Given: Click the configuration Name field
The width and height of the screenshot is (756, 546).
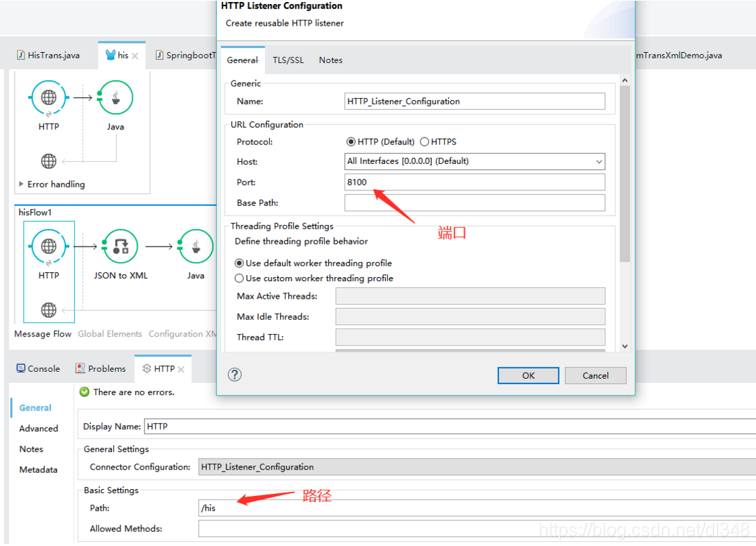Looking at the screenshot, I should [475, 101].
